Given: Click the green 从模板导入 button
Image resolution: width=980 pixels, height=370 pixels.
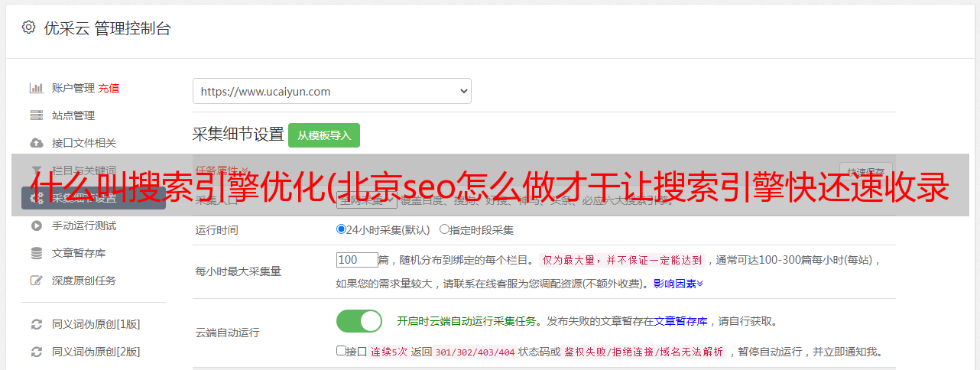Looking at the screenshot, I should pos(324,135).
